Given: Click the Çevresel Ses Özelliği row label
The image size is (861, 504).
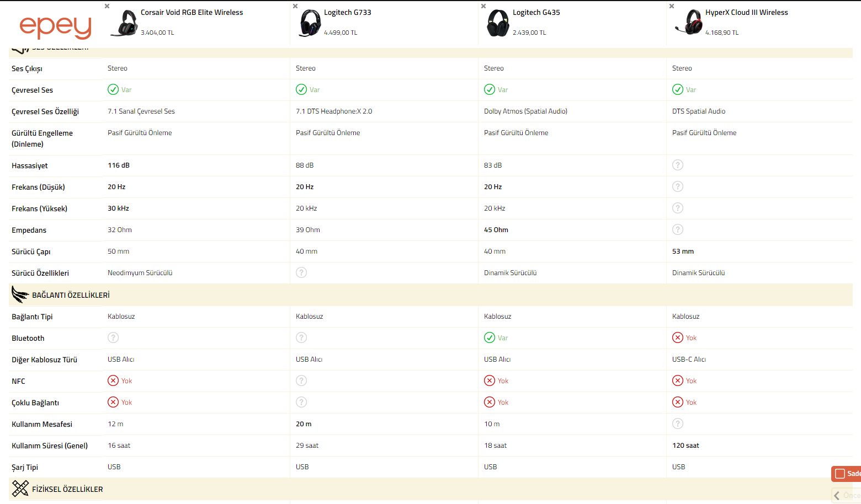Looking at the screenshot, I should point(45,112).
